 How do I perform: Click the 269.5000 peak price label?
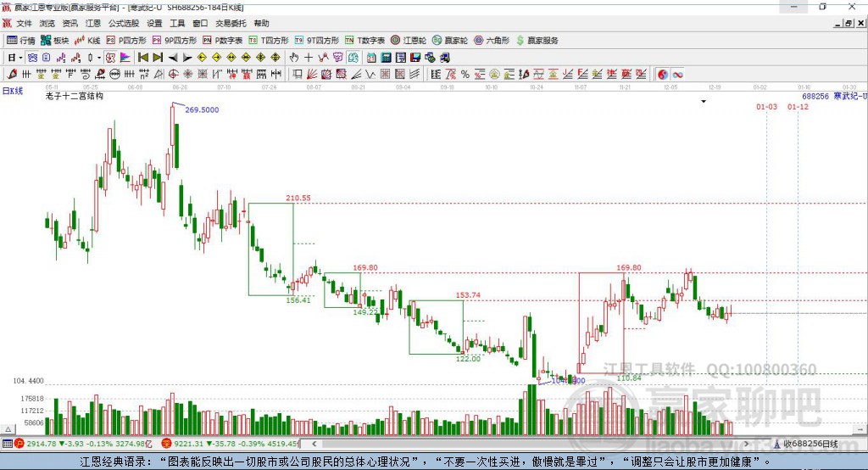pos(202,109)
